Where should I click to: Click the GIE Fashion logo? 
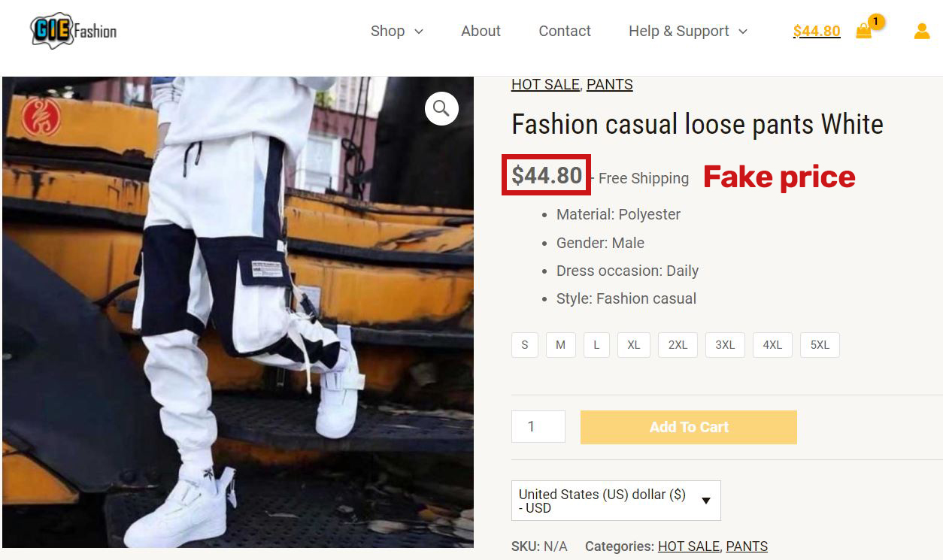coord(71,31)
